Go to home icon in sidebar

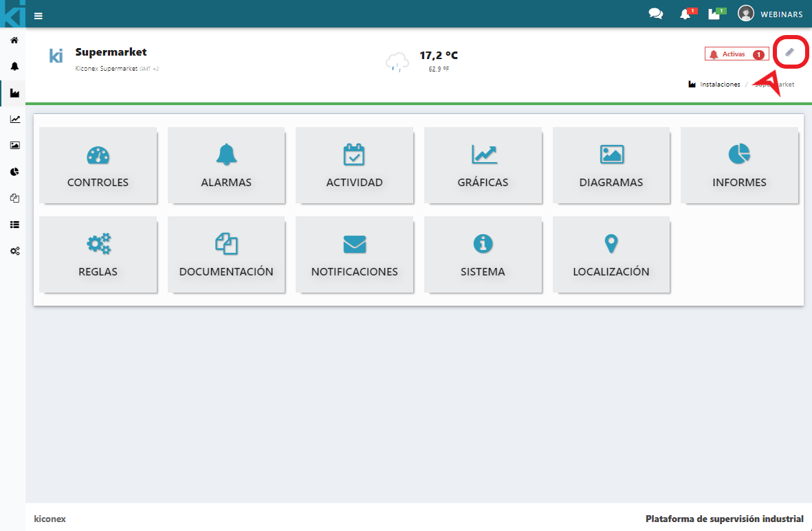click(14, 41)
